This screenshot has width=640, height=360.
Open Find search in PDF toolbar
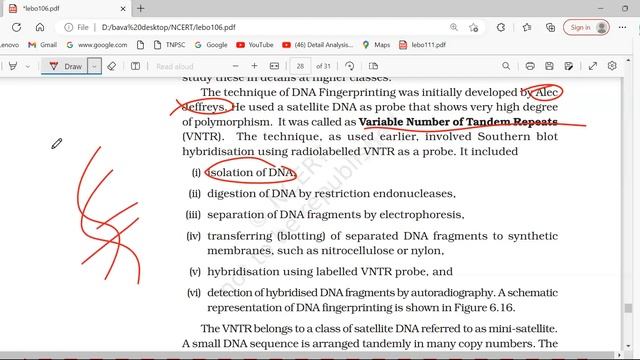(506, 66)
